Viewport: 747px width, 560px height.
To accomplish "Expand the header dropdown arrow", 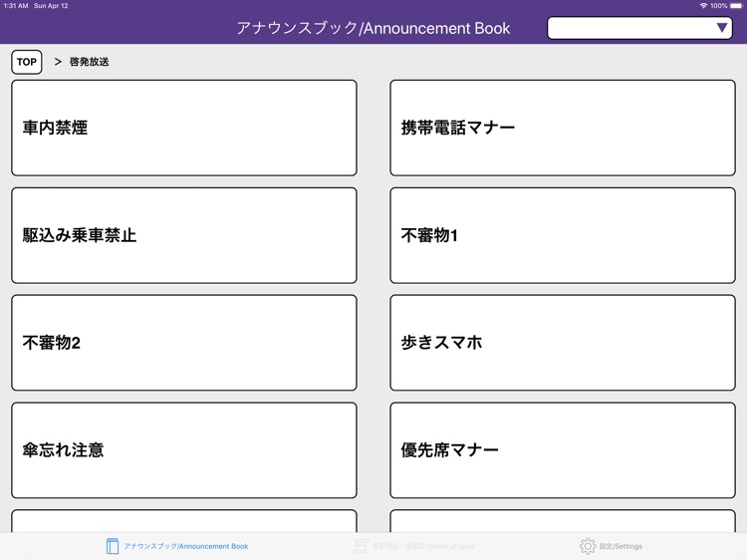I will [x=722, y=28].
